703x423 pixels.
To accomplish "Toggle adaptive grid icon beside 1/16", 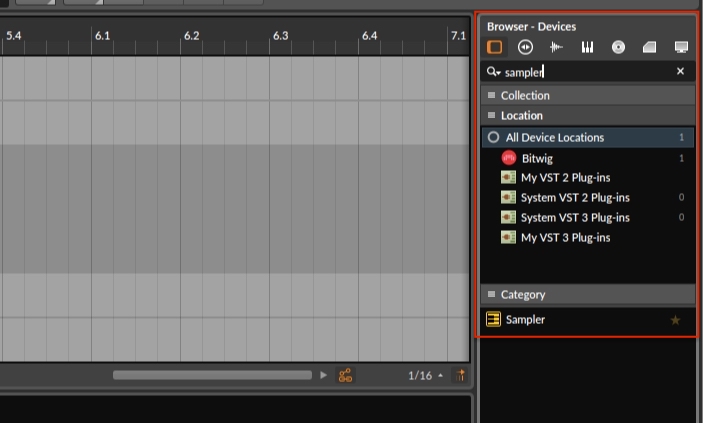I will [x=460, y=375].
